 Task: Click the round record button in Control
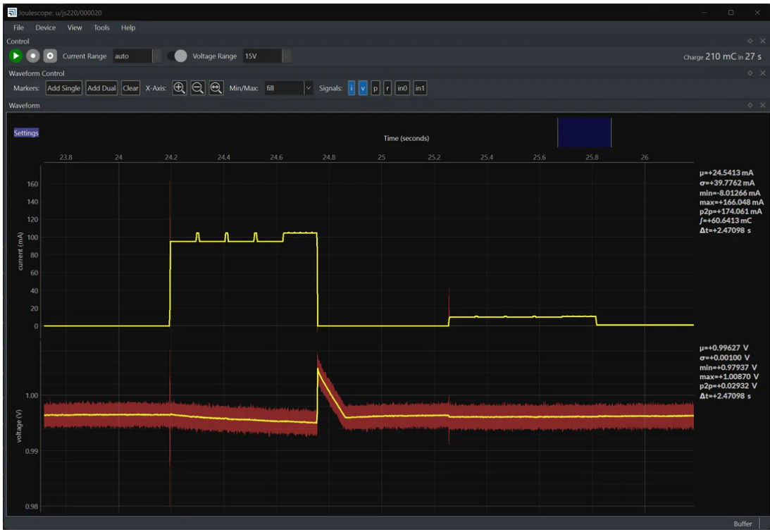coord(33,56)
